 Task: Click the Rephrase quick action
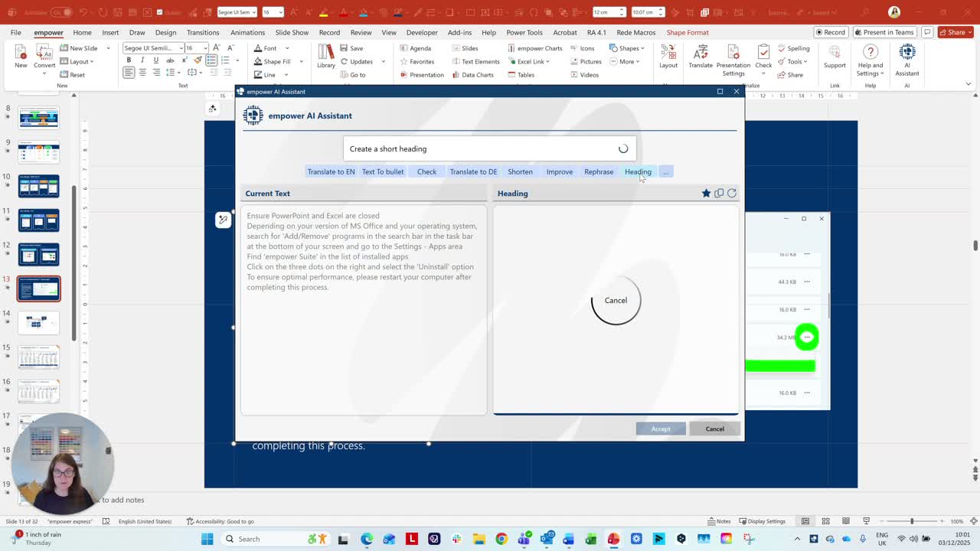[x=599, y=171]
